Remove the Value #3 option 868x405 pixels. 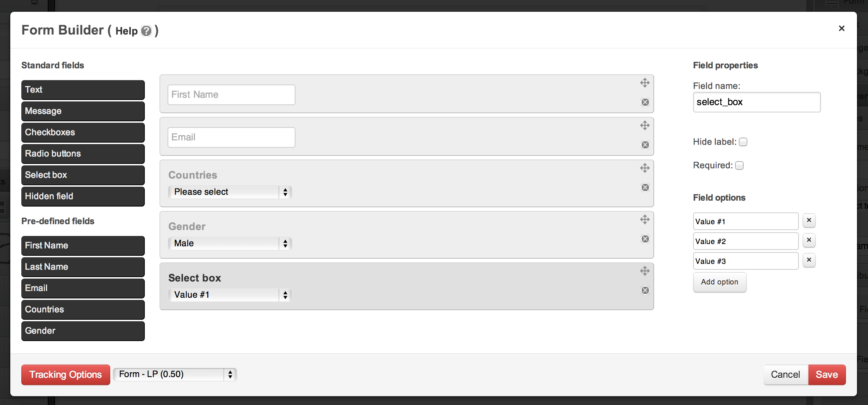(x=809, y=260)
